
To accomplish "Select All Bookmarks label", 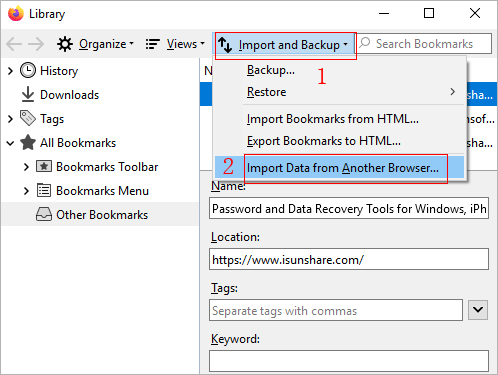I will 78,143.
